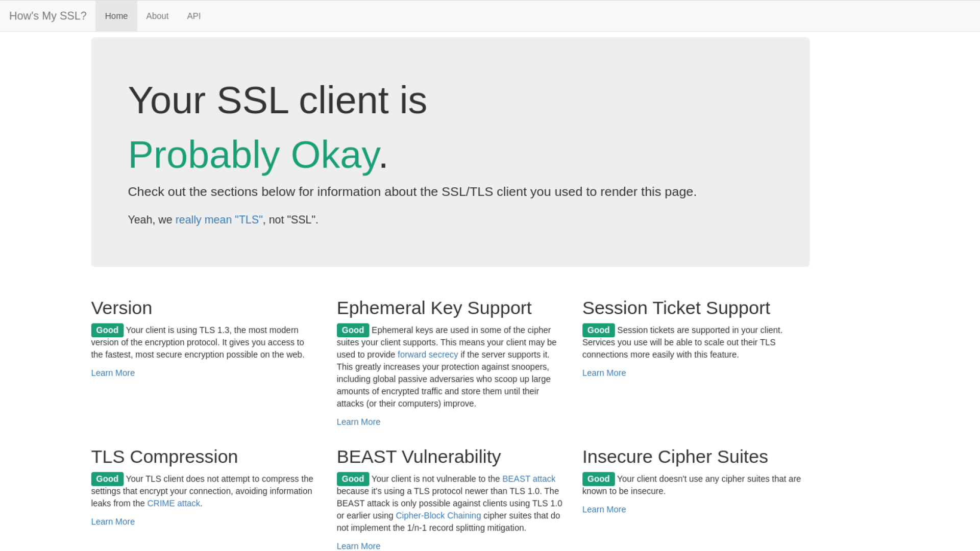Go to the API nav item
Viewport: 980px width, 551px height.
[x=193, y=16]
